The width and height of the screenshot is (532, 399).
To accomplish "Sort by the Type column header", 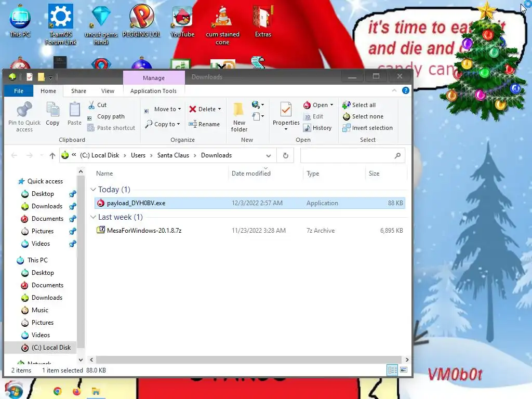I will [x=312, y=174].
